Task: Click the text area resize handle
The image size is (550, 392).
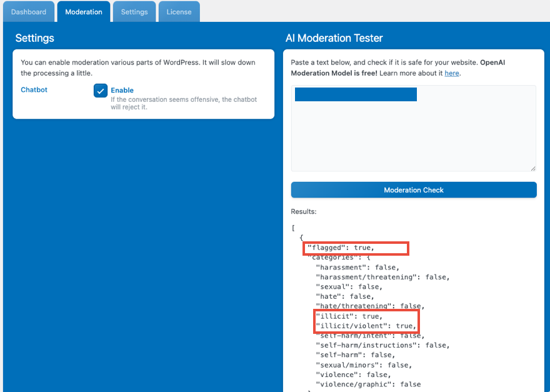Action: 532,168
